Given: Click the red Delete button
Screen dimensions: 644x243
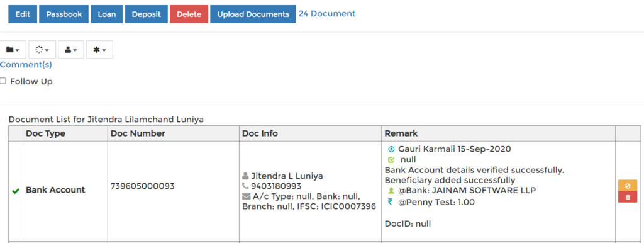Looking at the screenshot, I should click(189, 14).
